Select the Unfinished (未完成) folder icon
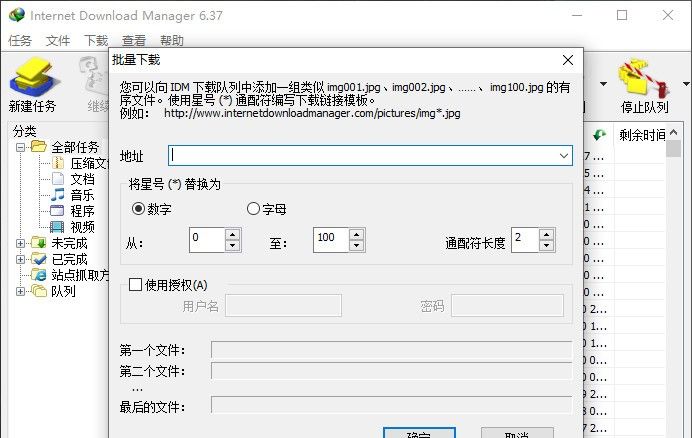This screenshot has height=438, width=692. coord(38,242)
